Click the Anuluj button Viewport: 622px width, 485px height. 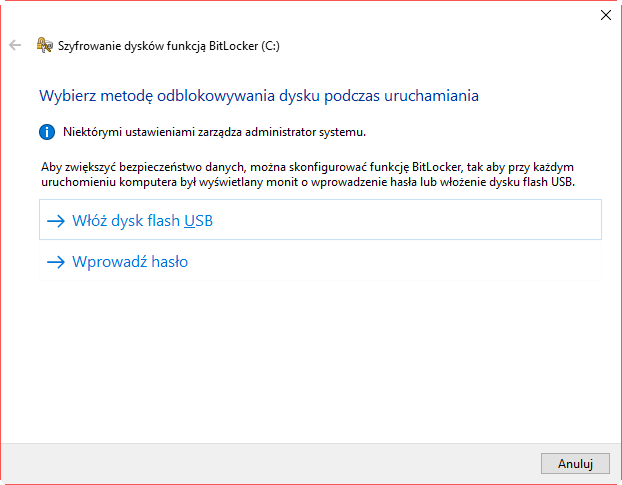pyautogui.click(x=575, y=464)
